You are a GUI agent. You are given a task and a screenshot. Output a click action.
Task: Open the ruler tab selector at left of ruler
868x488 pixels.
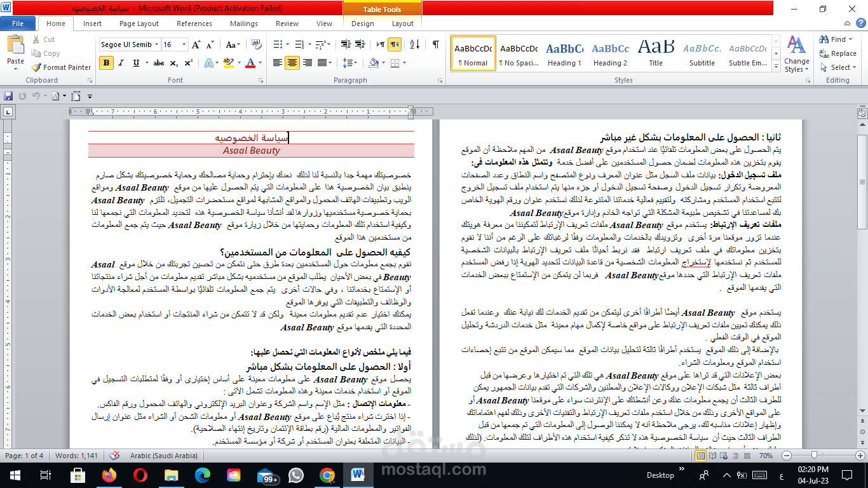(x=8, y=112)
